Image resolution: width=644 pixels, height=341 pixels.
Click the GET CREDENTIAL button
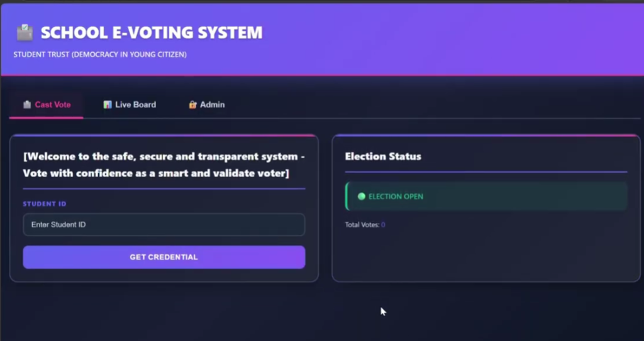tap(164, 257)
